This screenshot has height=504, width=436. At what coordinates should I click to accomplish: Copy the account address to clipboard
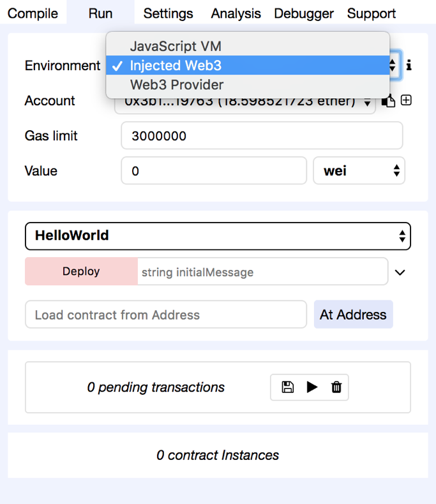pyautogui.click(x=389, y=101)
